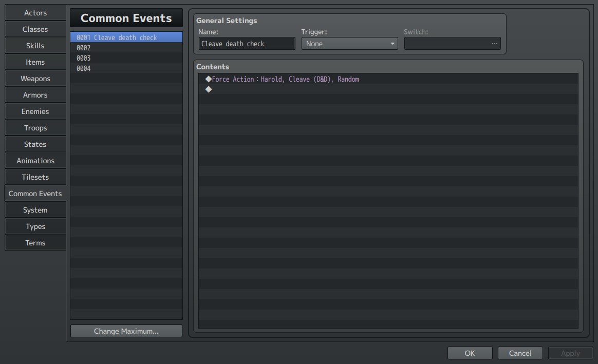
Task: Select the Troops tab
Action: tap(35, 128)
